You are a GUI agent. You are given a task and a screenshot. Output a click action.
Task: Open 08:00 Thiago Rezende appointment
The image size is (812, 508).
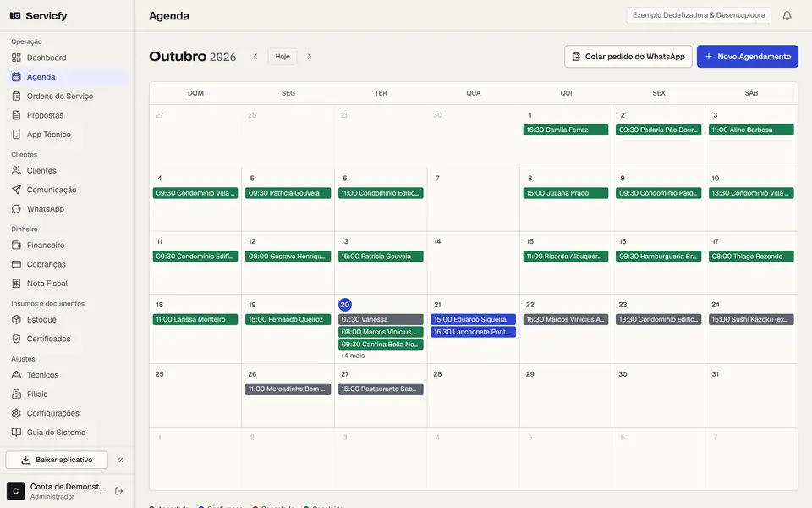(751, 256)
